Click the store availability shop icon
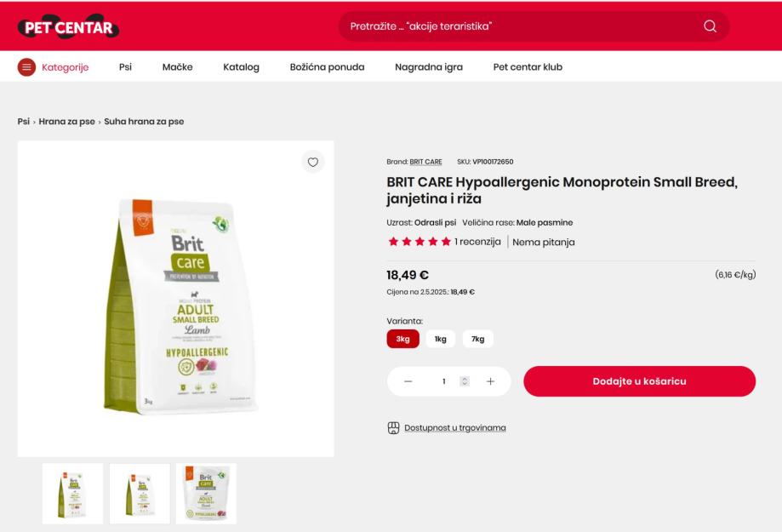This screenshot has height=532, width=782. [x=393, y=427]
